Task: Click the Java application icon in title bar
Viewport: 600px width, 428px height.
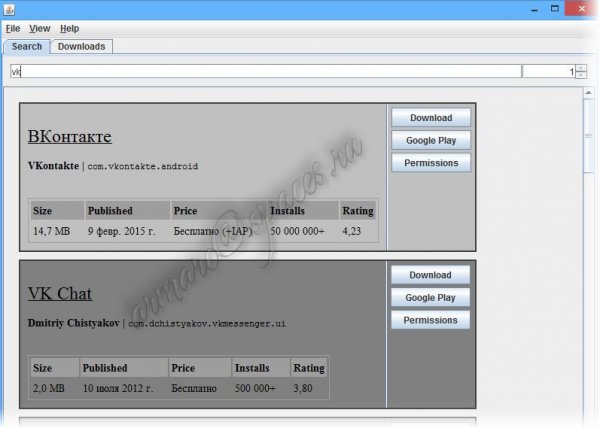Action: (9, 9)
